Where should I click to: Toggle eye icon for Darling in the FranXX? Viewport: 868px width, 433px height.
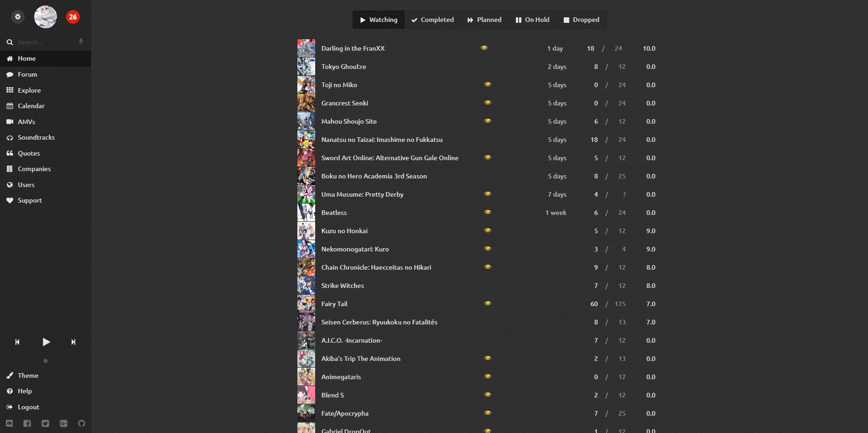pyautogui.click(x=484, y=47)
